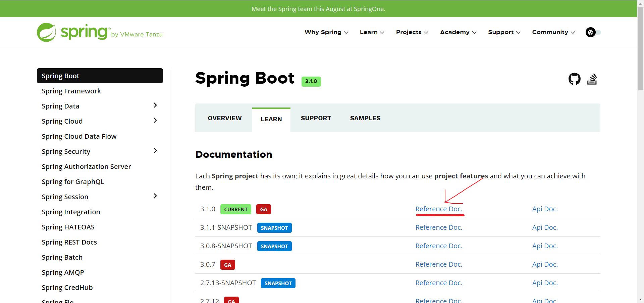Open the Spring Boot GitHub repository icon
644x303 pixels.
[574, 79]
